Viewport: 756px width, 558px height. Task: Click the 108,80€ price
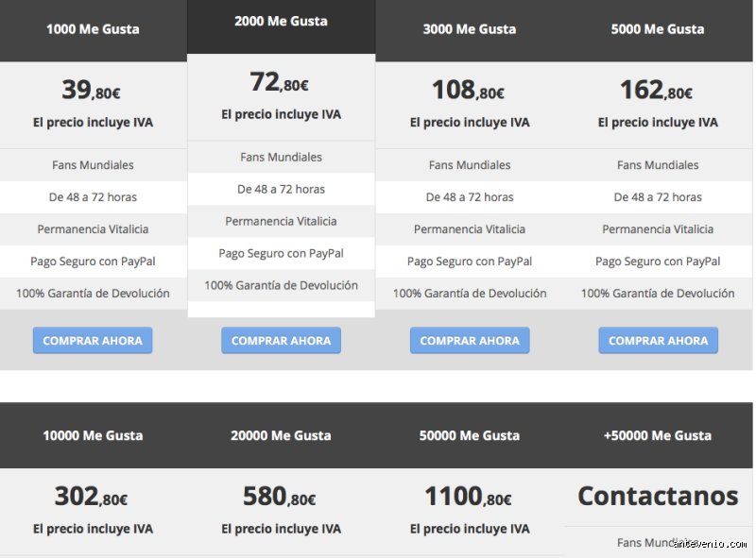(x=468, y=90)
